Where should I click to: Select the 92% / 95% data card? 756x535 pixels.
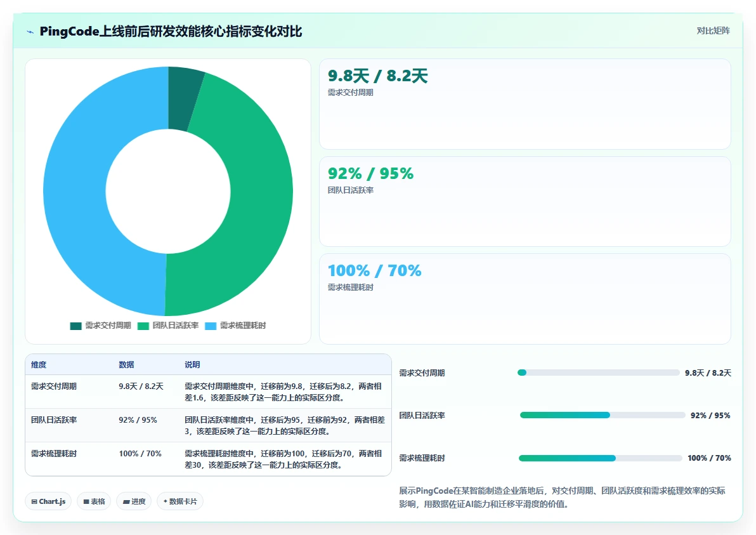(525, 202)
